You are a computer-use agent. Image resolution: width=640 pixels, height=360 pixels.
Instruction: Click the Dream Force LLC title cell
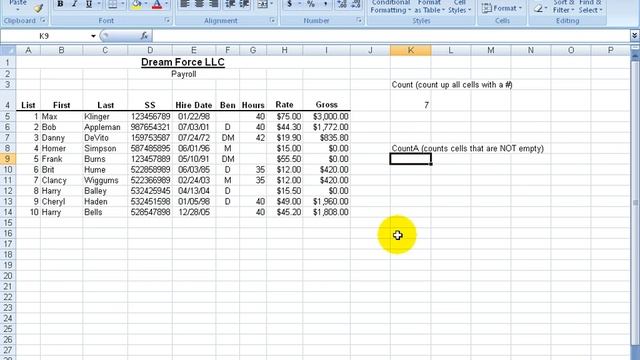tap(183, 62)
